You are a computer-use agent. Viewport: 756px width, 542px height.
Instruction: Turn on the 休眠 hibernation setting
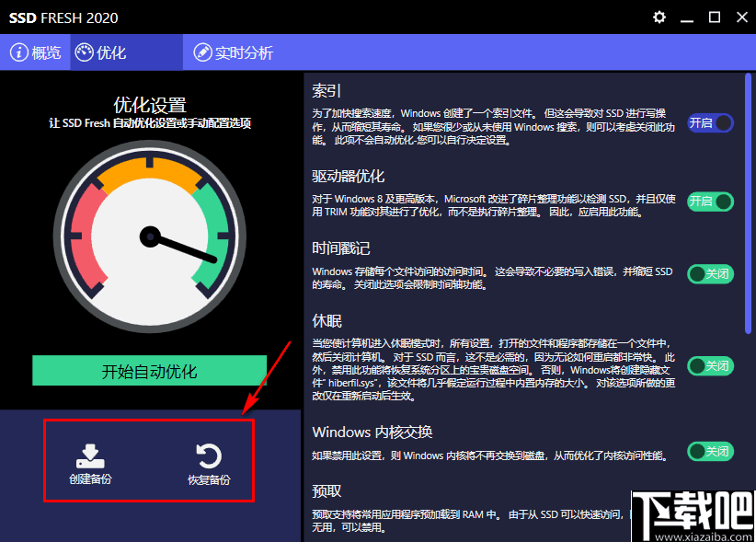click(x=710, y=366)
